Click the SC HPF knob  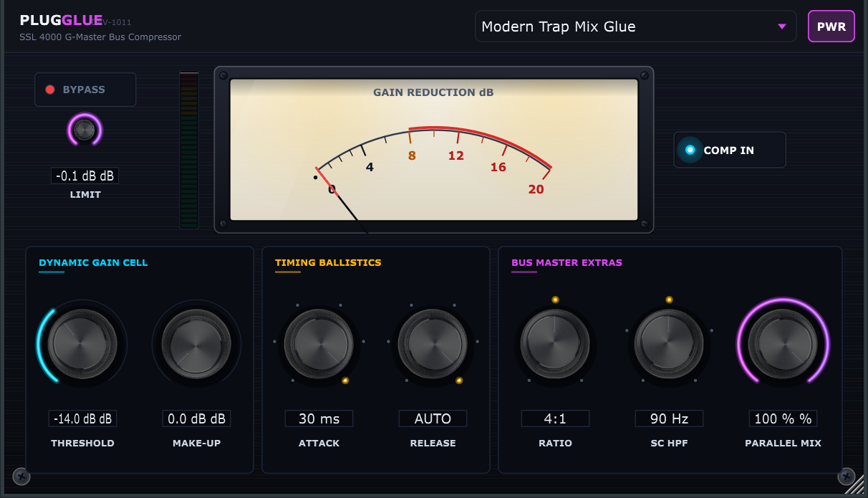[669, 343]
